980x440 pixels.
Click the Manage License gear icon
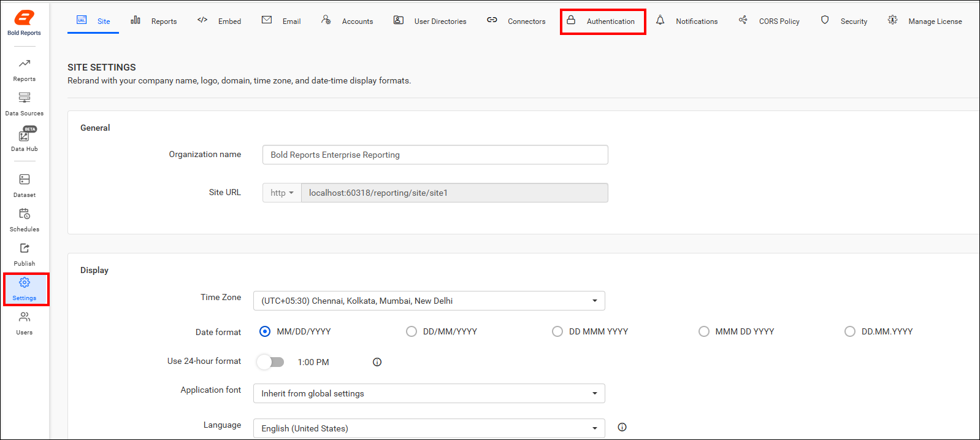click(x=892, y=20)
